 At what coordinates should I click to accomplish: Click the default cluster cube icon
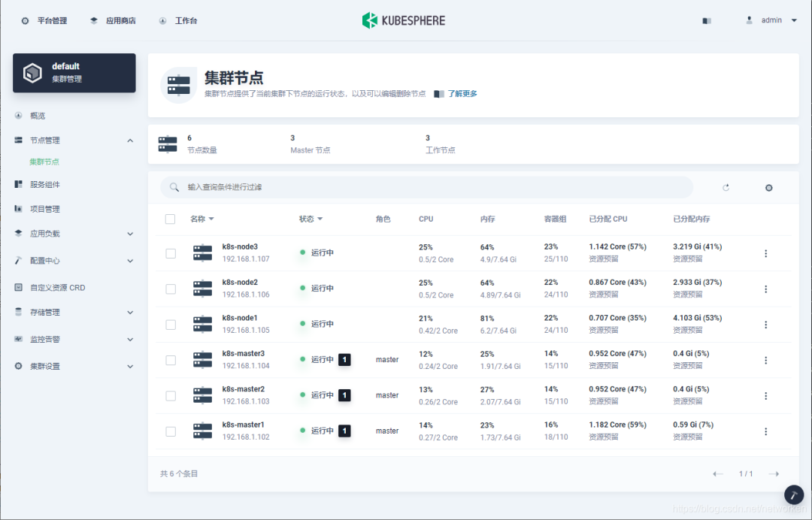click(x=32, y=73)
